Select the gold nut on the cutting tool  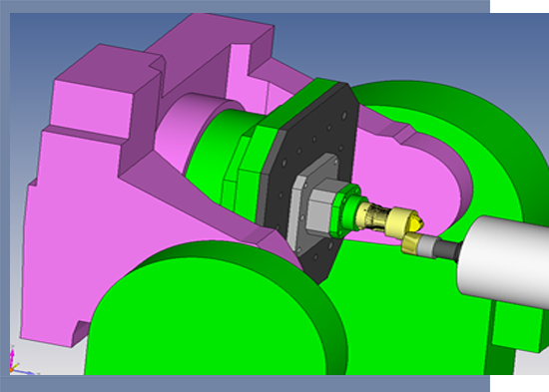coord(410,243)
